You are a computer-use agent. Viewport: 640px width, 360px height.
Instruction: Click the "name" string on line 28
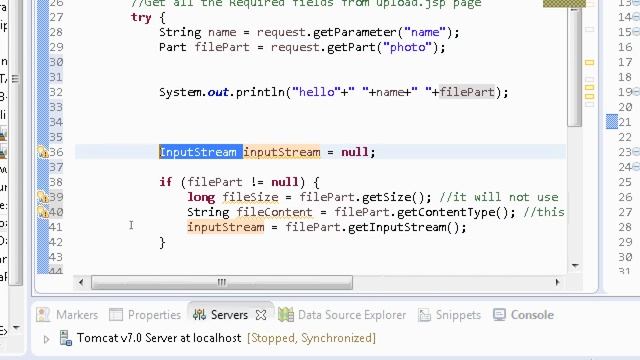coord(425,32)
